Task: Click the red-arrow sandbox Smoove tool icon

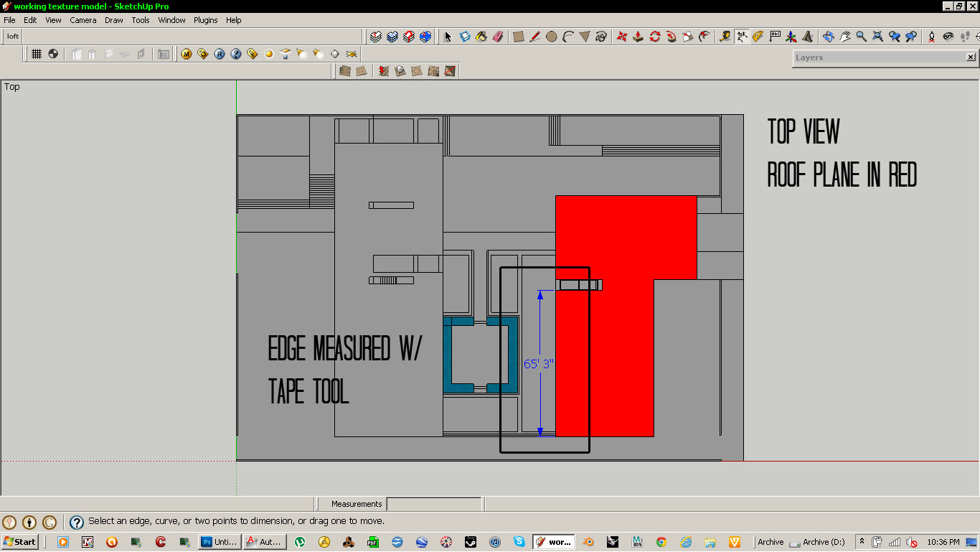Action: [383, 71]
